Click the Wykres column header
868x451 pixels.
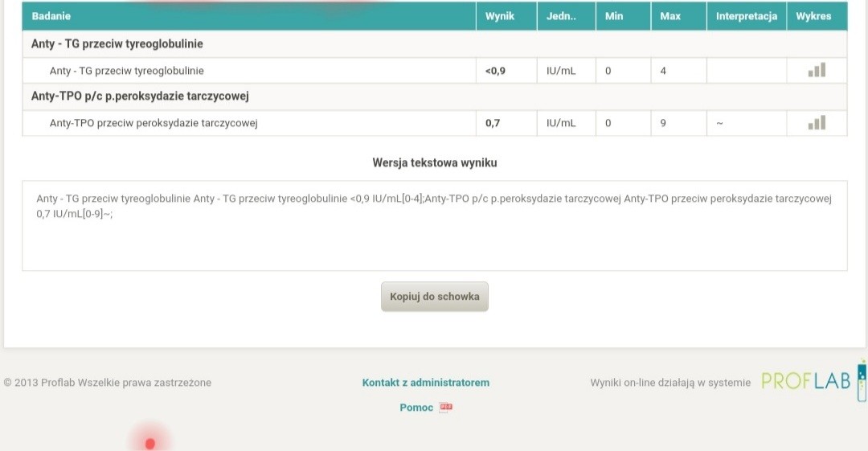pyautogui.click(x=814, y=16)
